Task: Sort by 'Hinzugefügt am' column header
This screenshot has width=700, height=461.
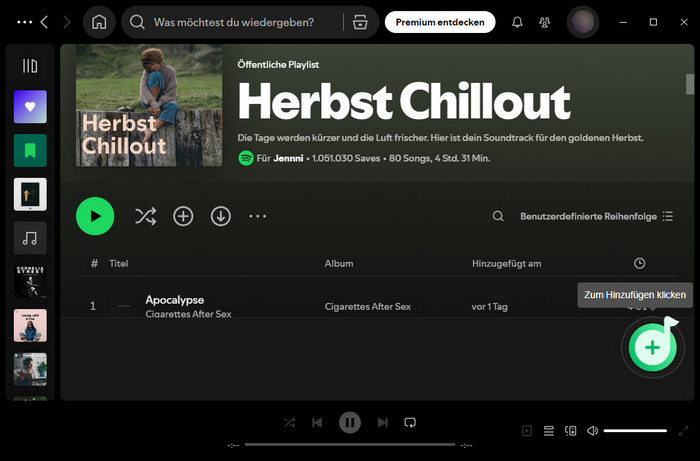Action: click(507, 263)
